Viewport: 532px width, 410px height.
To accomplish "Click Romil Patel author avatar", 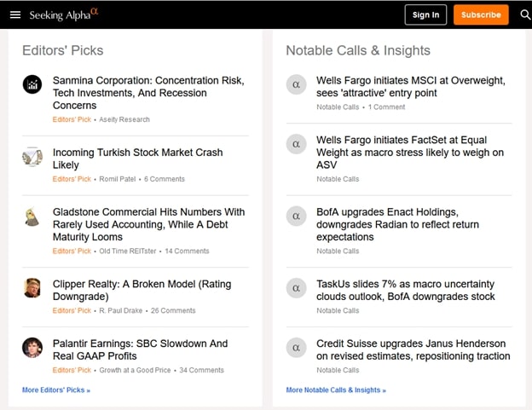I will [x=32, y=156].
